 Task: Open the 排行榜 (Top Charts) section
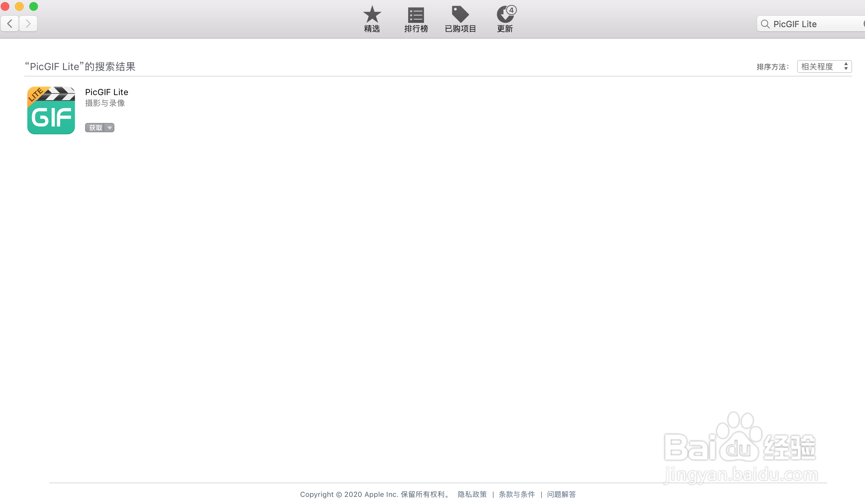pos(415,19)
